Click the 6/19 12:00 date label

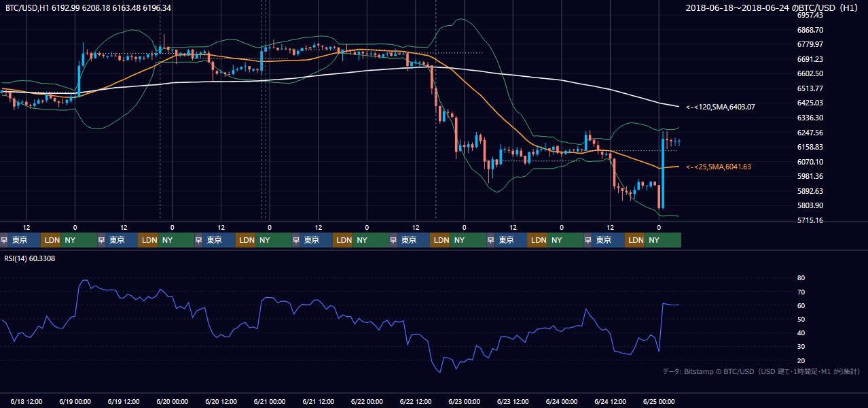pyautogui.click(x=124, y=402)
